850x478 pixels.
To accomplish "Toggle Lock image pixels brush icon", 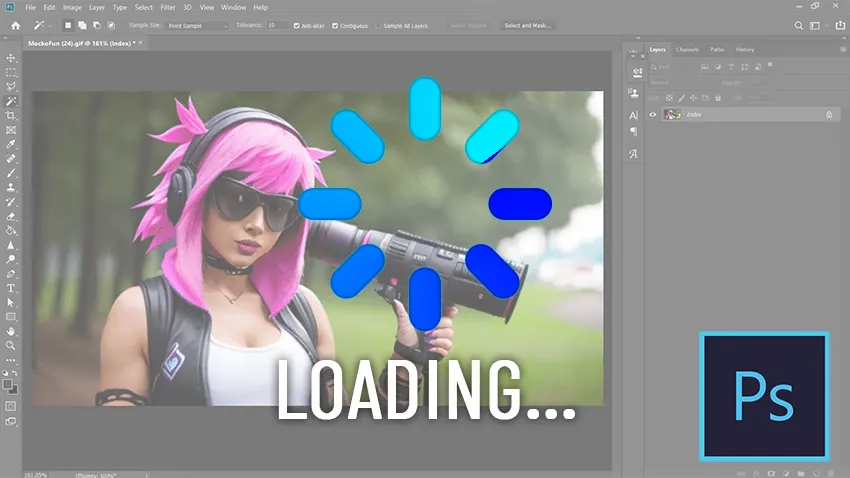I will click(681, 98).
